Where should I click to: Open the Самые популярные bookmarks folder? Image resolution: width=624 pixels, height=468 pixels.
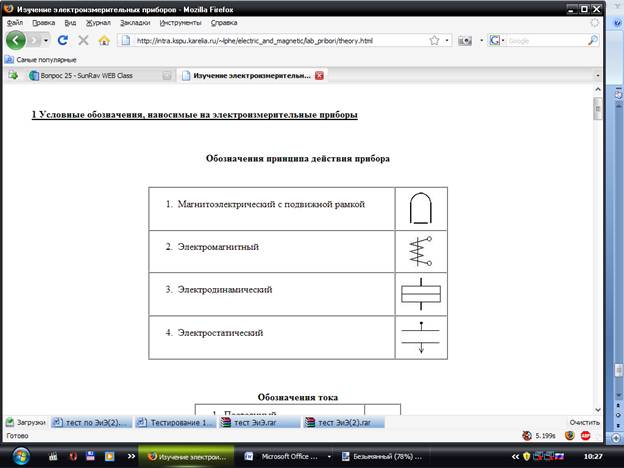point(41,60)
